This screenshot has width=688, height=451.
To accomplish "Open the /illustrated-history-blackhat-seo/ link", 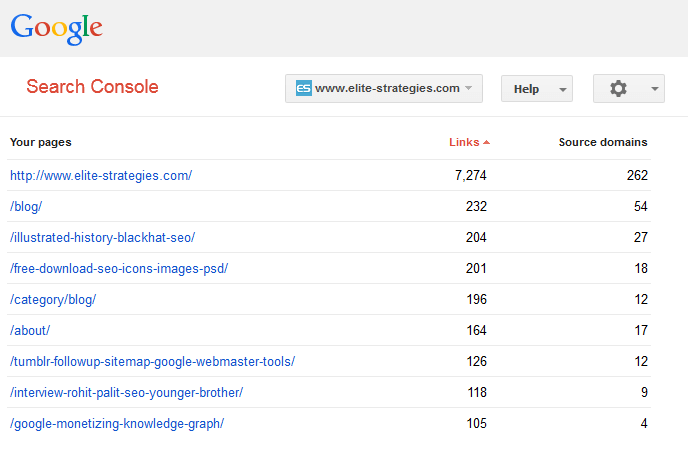I will pos(102,237).
